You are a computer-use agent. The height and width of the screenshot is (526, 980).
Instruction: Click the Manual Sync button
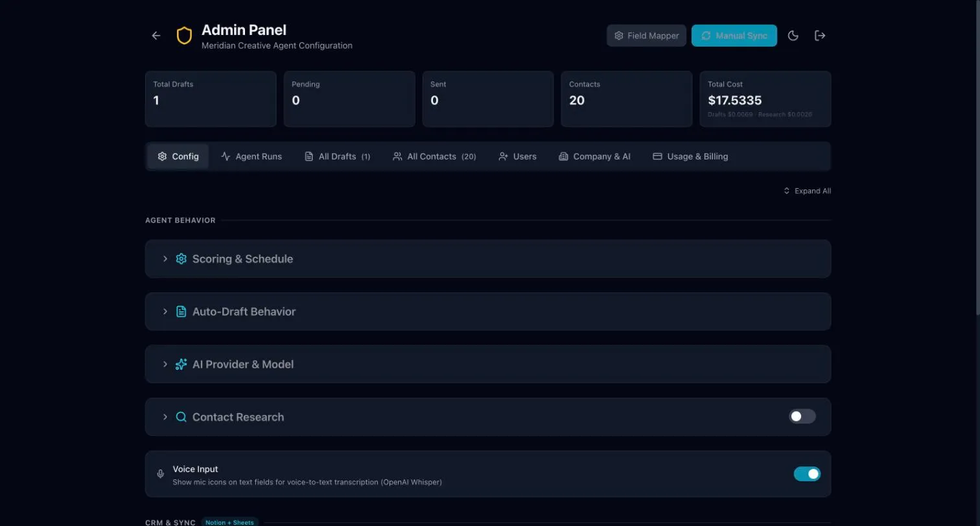734,36
